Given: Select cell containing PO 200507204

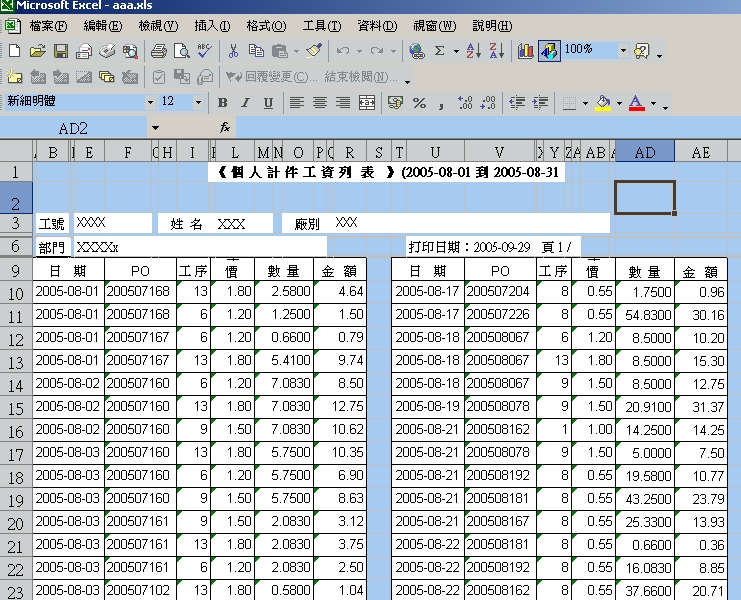Looking at the screenshot, I should coord(500,291).
